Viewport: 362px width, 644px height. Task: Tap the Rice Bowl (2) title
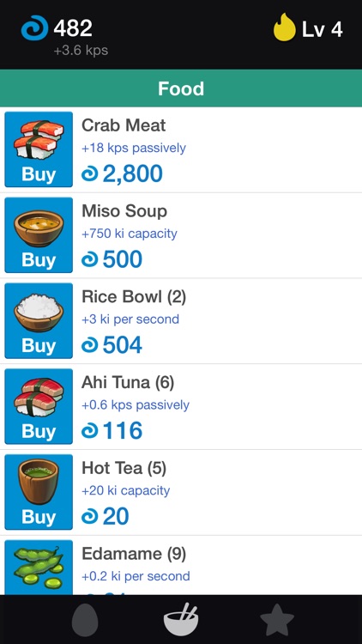(134, 296)
